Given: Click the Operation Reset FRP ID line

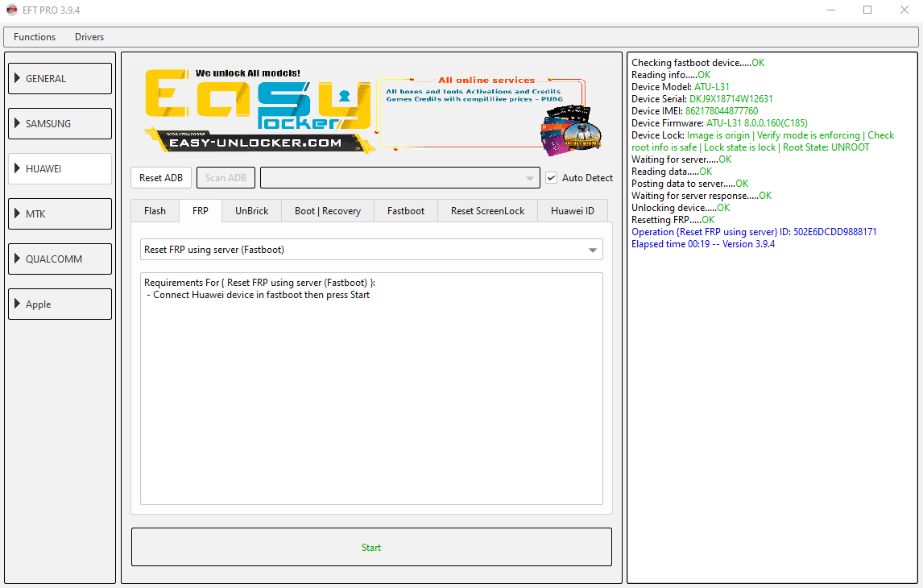Looking at the screenshot, I should pyautogui.click(x=754, y=232).
